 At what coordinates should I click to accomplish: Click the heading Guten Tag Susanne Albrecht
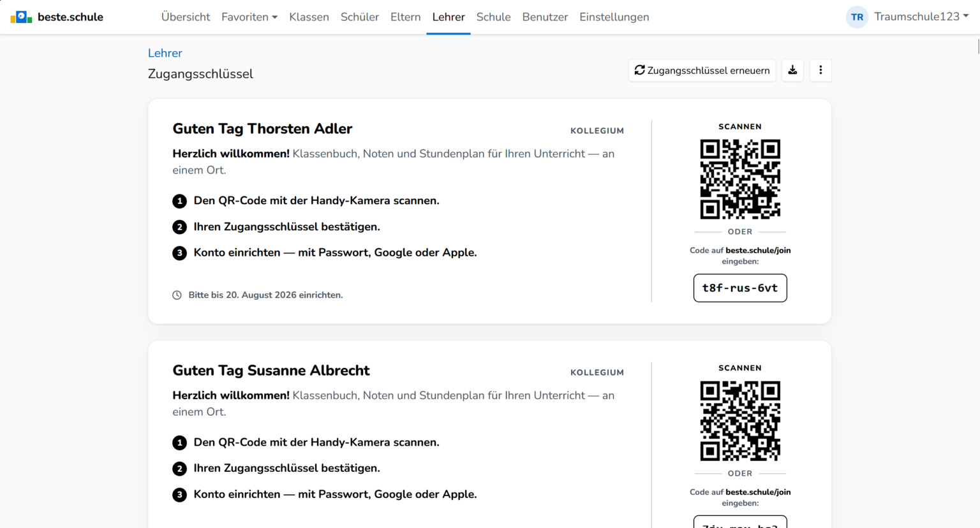pos(271,370)
